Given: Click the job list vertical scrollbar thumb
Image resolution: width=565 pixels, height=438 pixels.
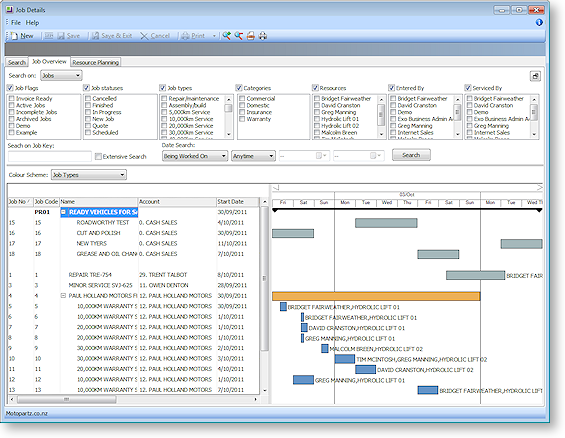Looking at the screenshot, I should (x=264, y=278).
